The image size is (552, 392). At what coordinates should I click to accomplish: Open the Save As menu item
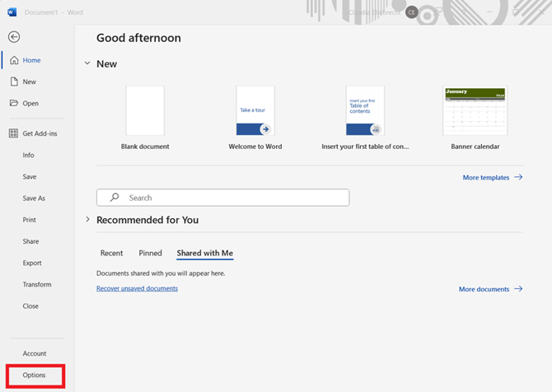pyautogui.click(x=34, y=198)
